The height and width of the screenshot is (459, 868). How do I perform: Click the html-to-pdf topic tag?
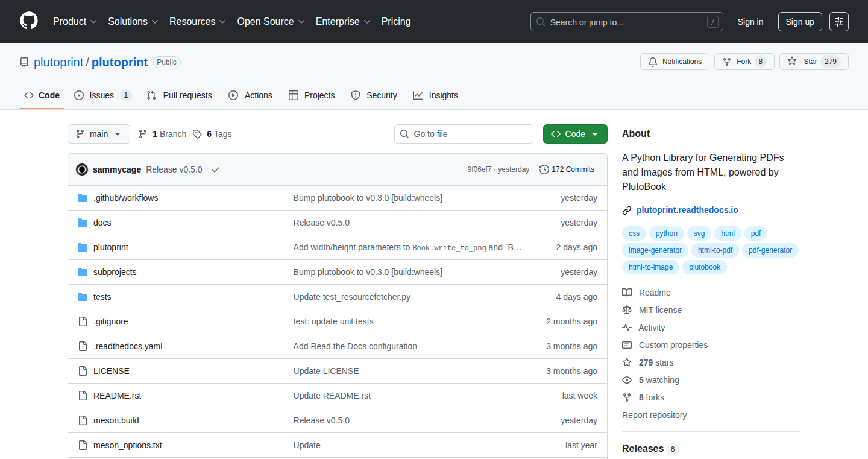(715, 250)
